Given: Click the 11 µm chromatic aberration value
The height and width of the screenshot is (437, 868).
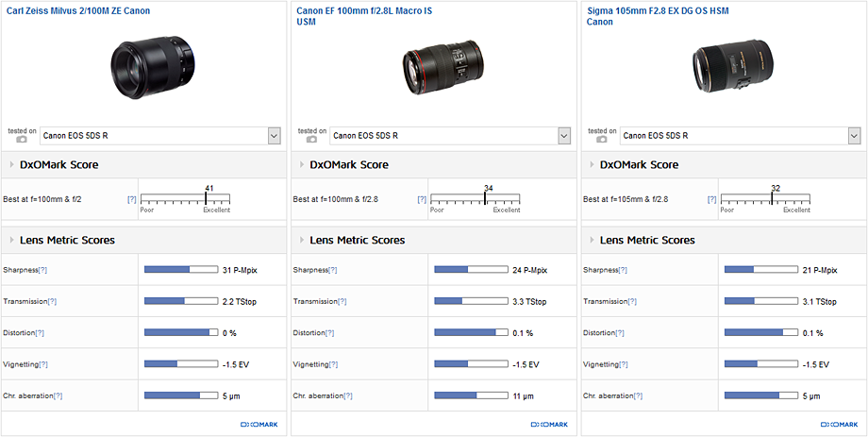Looking at the screenshot, I should tap(522, 396).
